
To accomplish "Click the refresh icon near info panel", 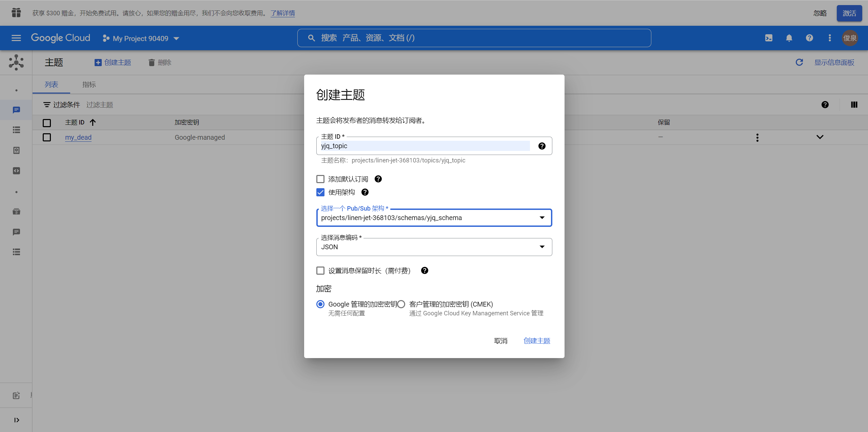I will 799,62.
